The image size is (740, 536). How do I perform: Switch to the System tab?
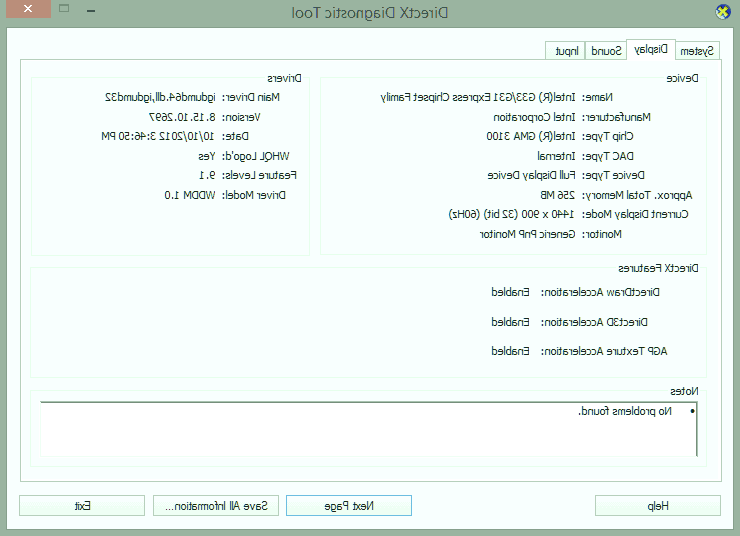[x=697, y=51]
